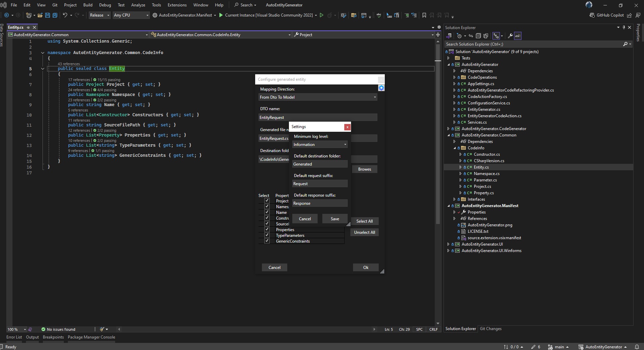Open the Extensions menu
Image resolution: width=644 pixels, height=350 pixels.
point(177,5)
